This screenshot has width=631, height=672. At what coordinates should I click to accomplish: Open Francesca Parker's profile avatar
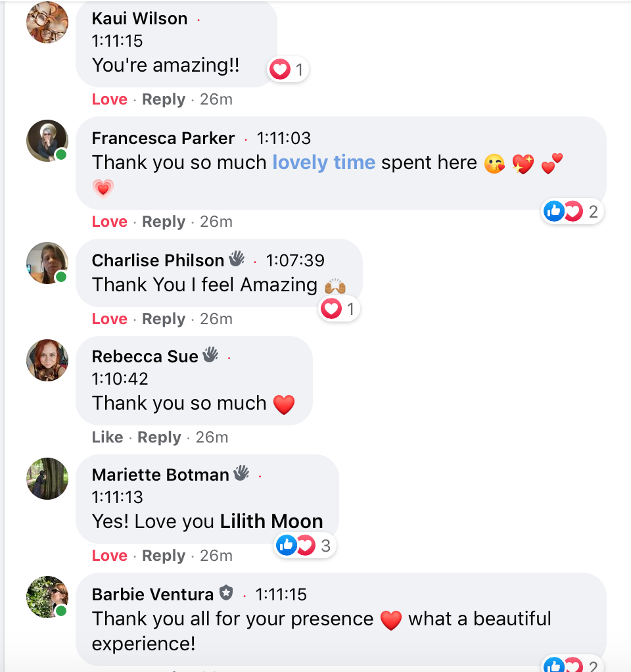click(x=47, y=141)
